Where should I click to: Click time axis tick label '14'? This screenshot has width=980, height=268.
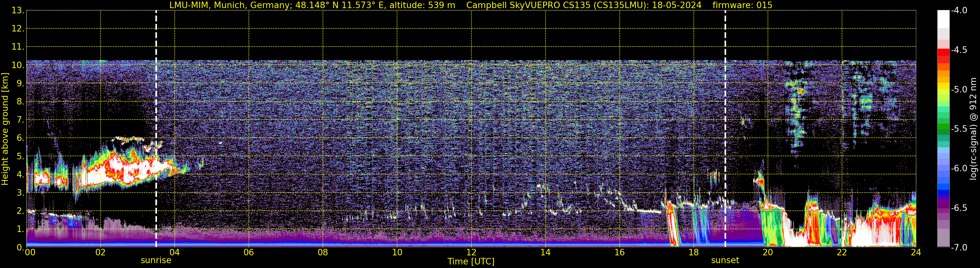(545, 252)
